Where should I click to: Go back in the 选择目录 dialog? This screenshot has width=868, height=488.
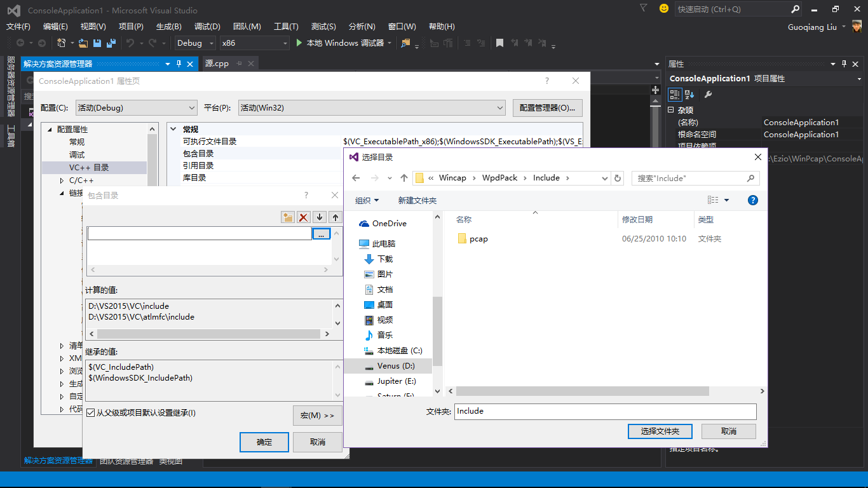pyautogui.click(x=355, y=178)
